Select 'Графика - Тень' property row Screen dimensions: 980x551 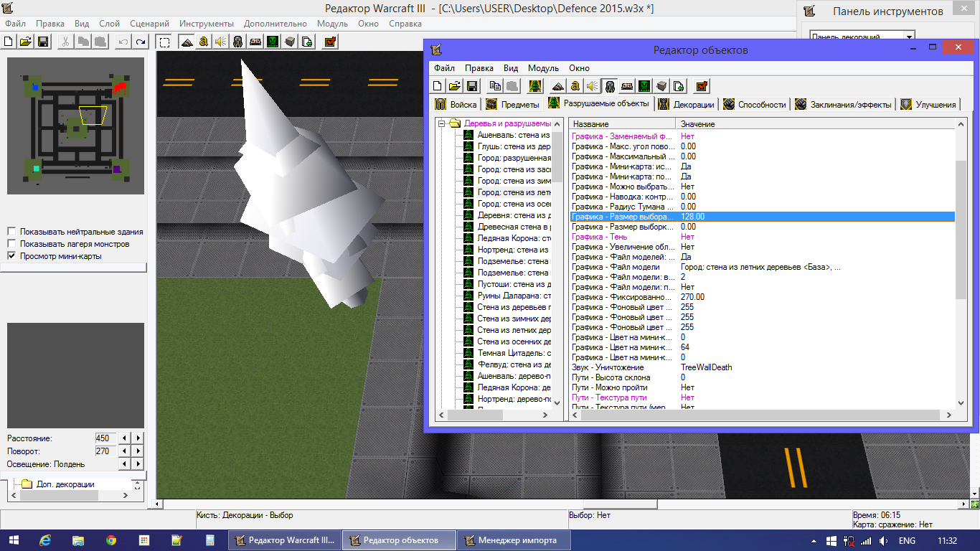(762, 237)
